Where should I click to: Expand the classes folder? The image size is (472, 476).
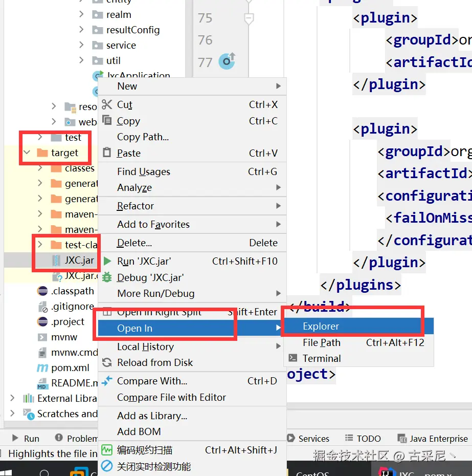point(40,167)
